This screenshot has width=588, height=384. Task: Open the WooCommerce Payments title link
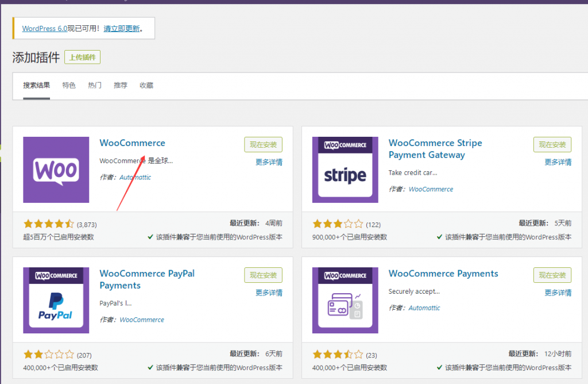[443, 274]
